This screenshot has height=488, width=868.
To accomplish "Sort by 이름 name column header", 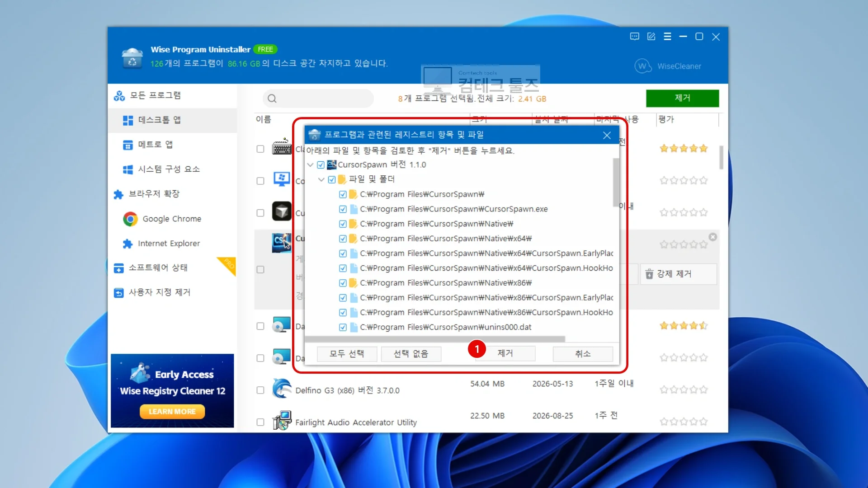I will (x=263, y=120).
